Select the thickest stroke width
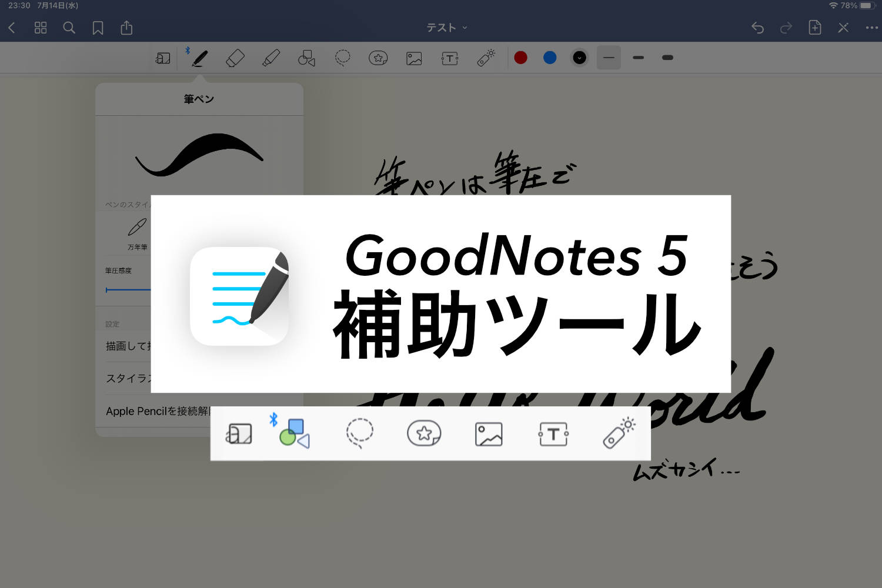 pos(667,58)
